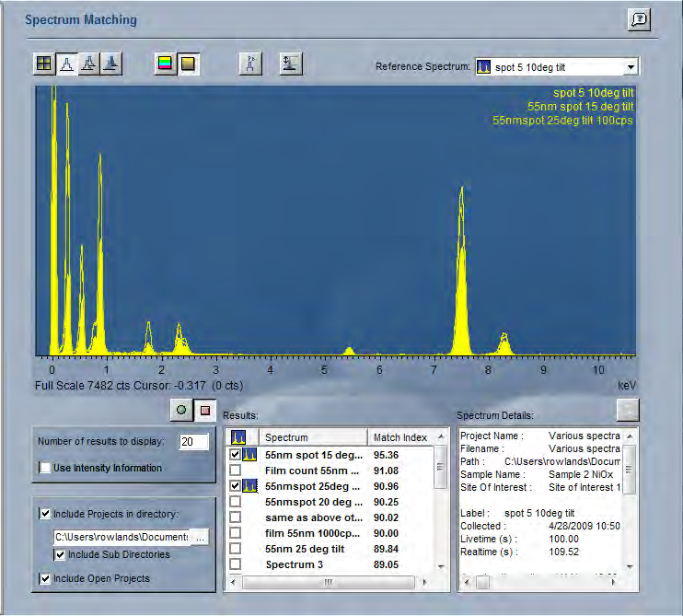Click the grey button above Spectrum Details
Image resolution: width=683 pixels, height=616 pixels.
628,410
